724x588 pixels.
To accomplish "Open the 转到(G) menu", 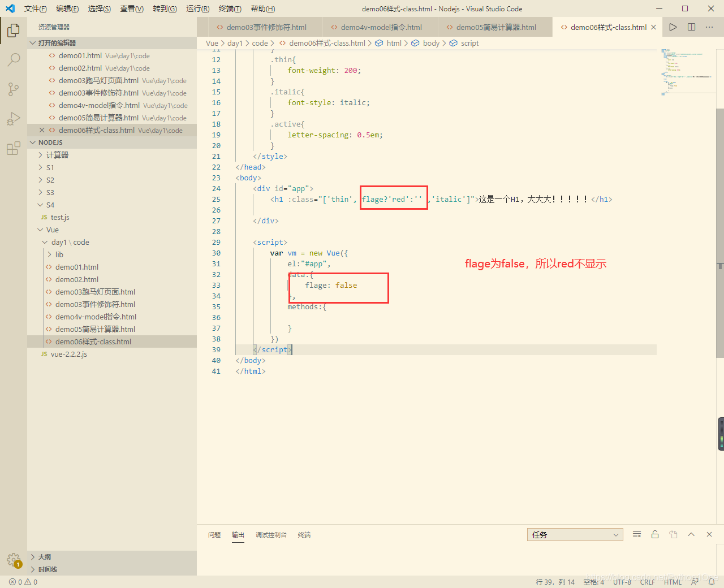I will (165, 8).
